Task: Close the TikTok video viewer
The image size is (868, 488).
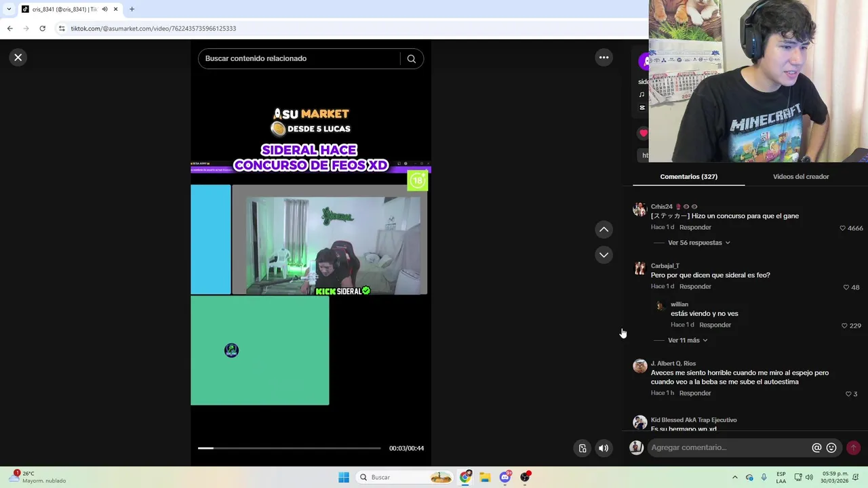Action: tap(18, 58)
